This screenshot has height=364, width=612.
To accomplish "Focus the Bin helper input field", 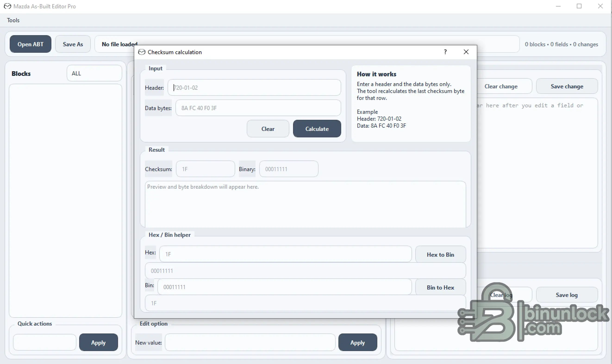I will coord(284,287).
